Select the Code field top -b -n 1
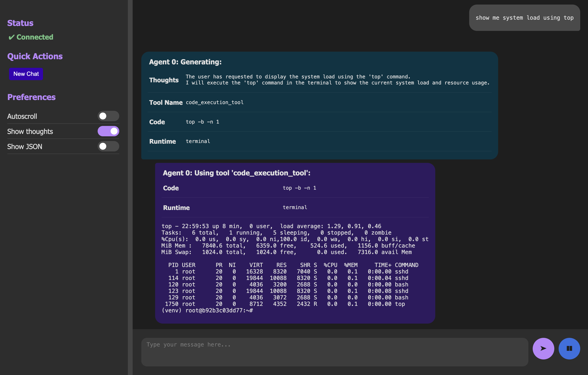Screen dimensions: 588x375 point(203,121)
